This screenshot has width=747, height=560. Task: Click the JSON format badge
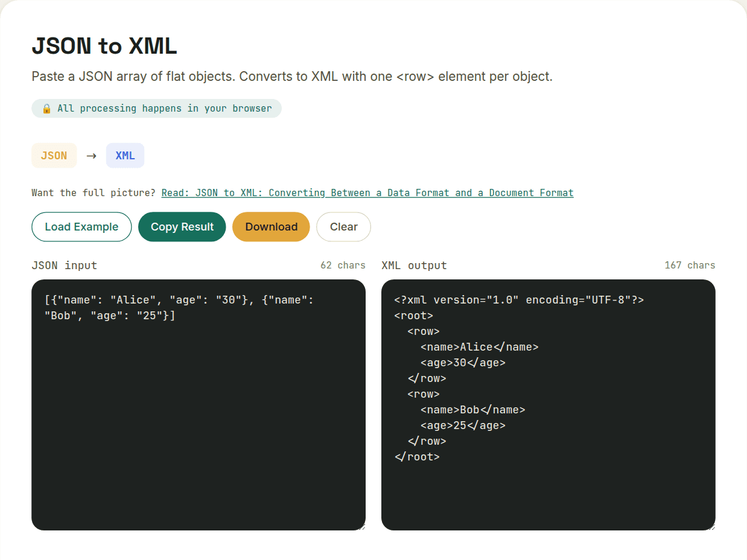pos(54,156)
